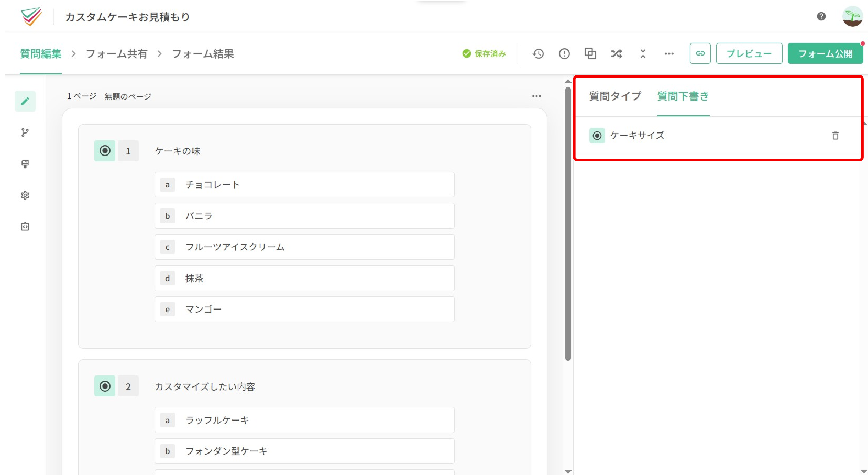868x475 pixels.
Task: Edit option マンゴー
Action: click(x=304, y=309)
